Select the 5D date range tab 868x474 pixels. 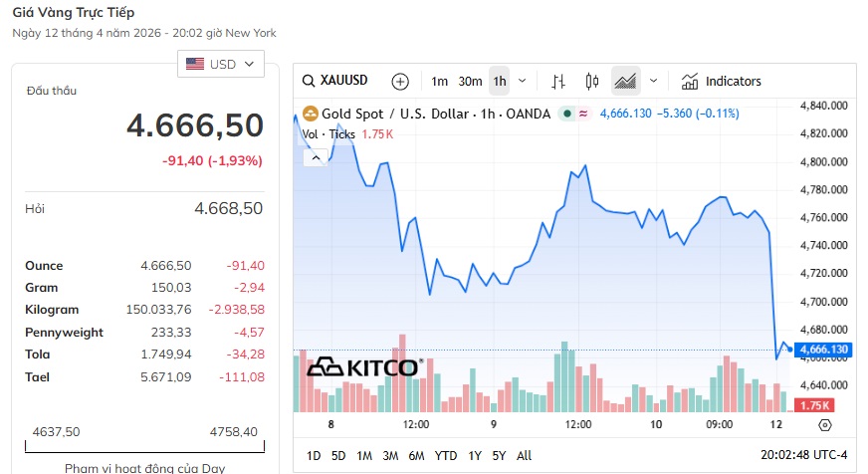click(338, 455)
